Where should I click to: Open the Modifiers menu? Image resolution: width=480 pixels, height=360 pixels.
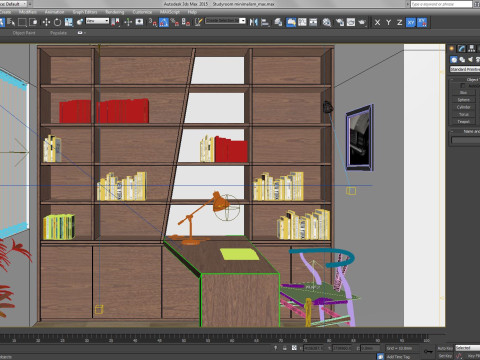tap(28, 12)
